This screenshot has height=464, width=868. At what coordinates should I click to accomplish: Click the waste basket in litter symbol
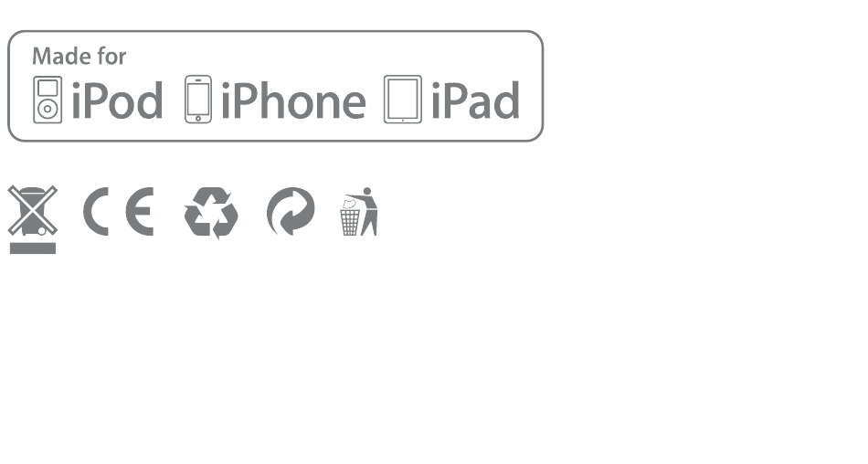click(x=350, y=222)
